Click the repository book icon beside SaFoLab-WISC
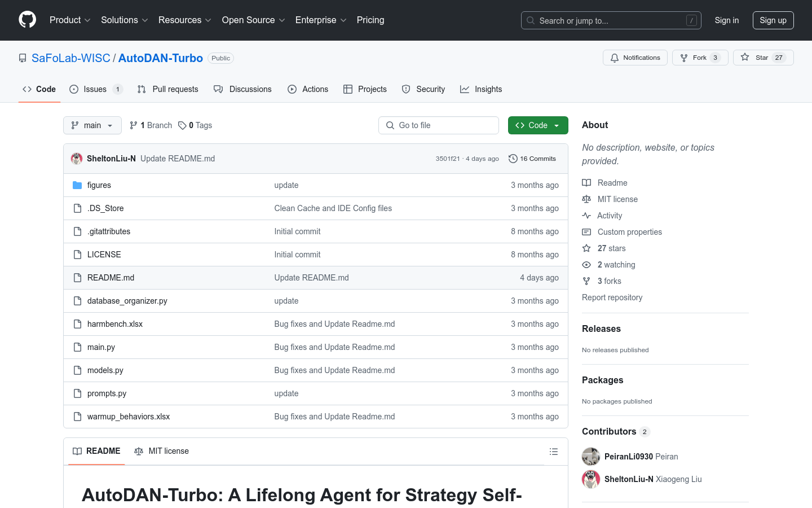 tap(23, 58)
